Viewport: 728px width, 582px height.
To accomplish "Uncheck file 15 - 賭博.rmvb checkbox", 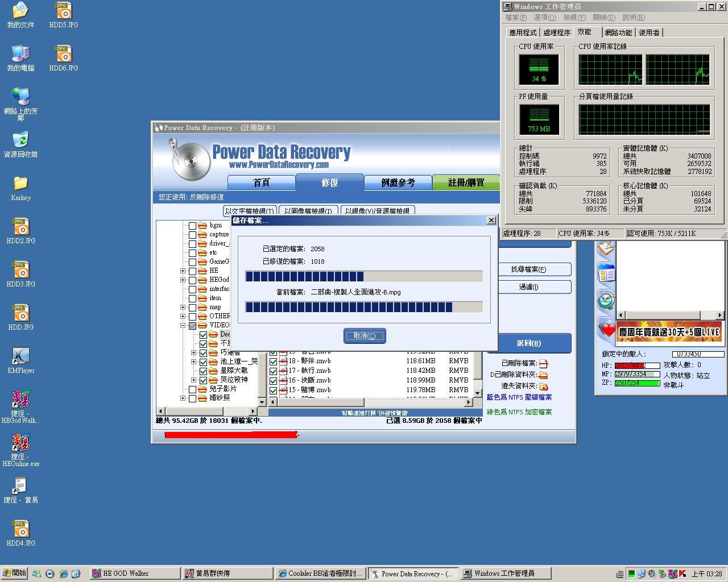I will (273, 390).
